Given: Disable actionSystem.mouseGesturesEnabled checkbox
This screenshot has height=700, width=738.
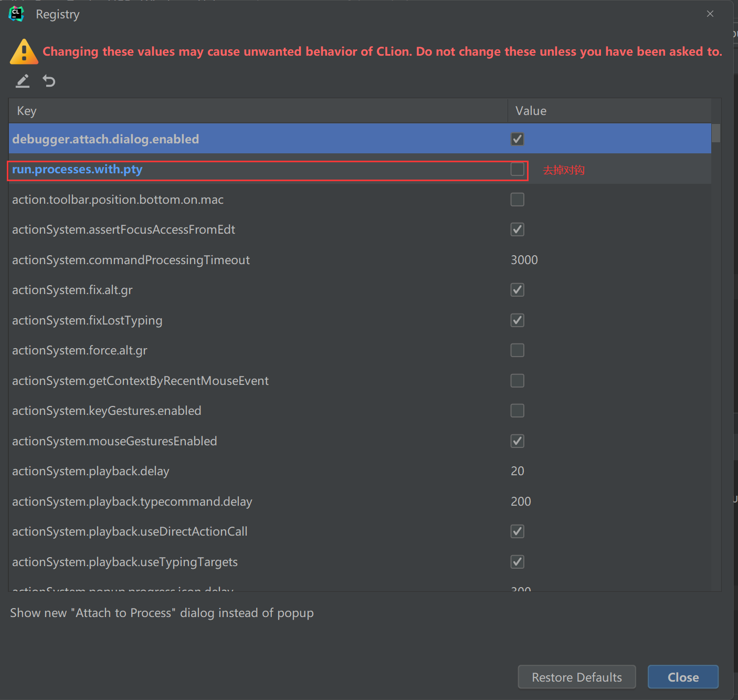Looking at the screenshot, I should pyautogui.click(x=517, y=441).
